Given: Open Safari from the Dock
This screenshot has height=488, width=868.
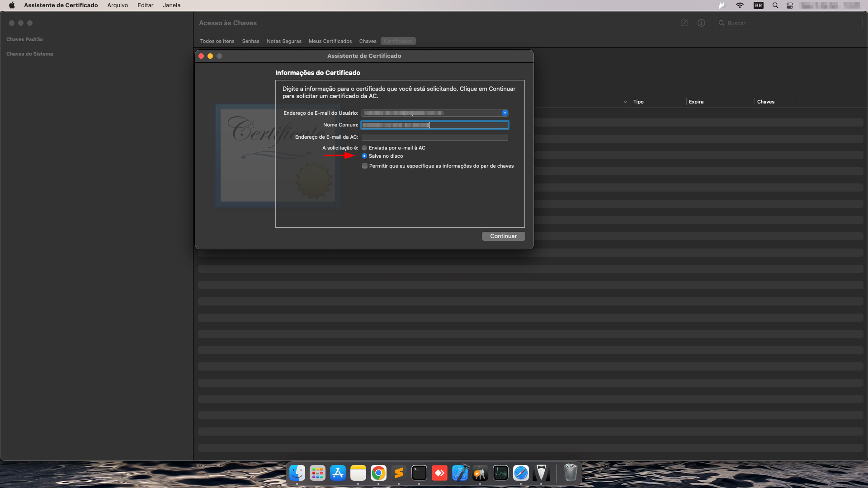Looking at the screenshot, I should (521, 473).
